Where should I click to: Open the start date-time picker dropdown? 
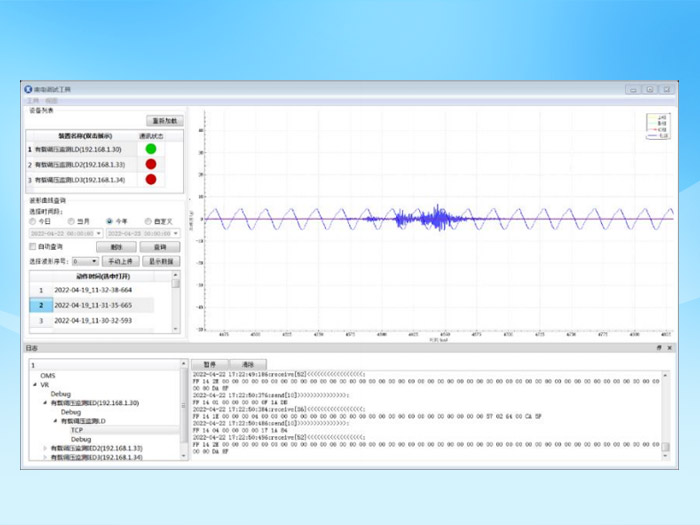click(99, 233)
